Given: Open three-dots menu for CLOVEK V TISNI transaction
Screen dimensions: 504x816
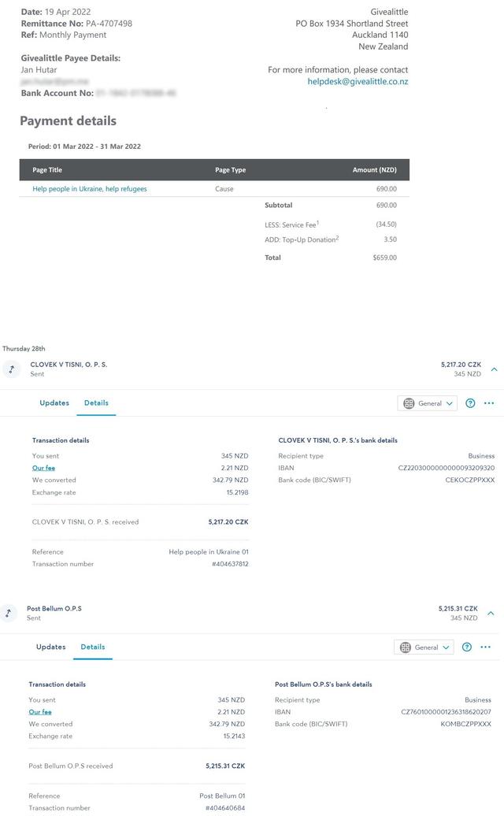Looking at the screenshot, I should pyautogui.click(x=489, y=403).
